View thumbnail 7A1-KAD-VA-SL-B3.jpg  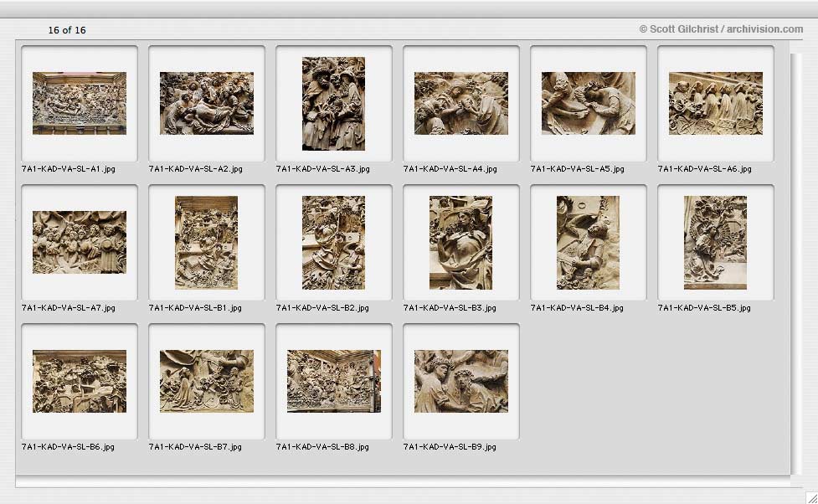pyautogui.click(x=460, y=243)
